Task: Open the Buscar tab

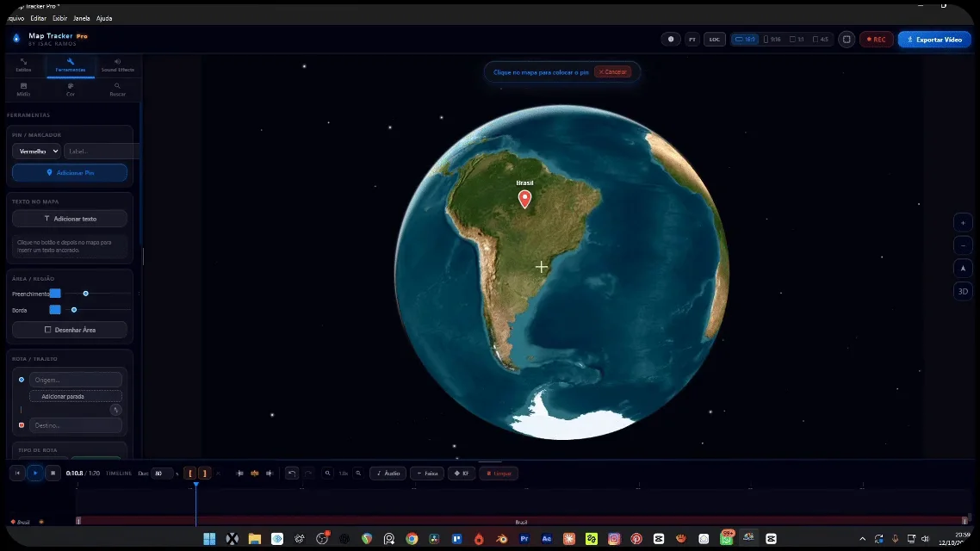Action: point(117,90)
